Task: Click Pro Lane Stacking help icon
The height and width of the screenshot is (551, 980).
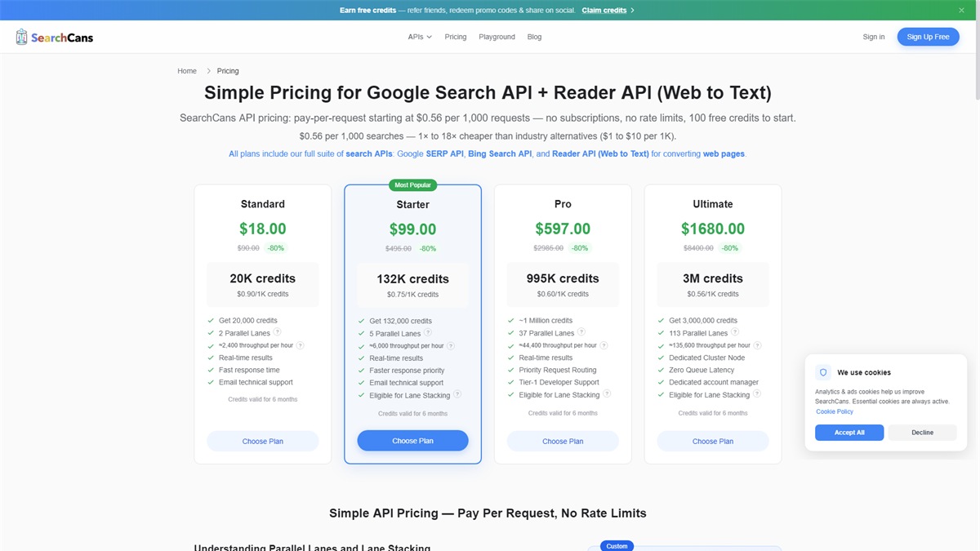Action: click(607, 393)
